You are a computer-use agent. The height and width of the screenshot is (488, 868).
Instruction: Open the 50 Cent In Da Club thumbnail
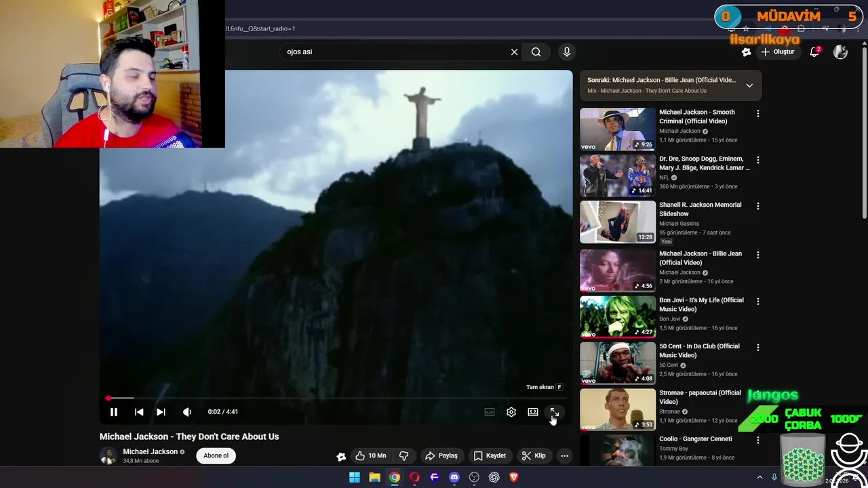[618, 363]
